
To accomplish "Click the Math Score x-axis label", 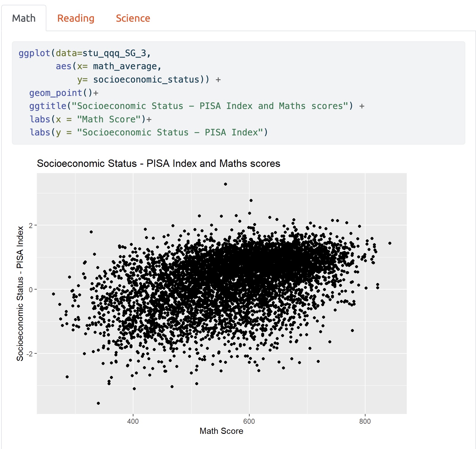I will [x=221, y=431].
